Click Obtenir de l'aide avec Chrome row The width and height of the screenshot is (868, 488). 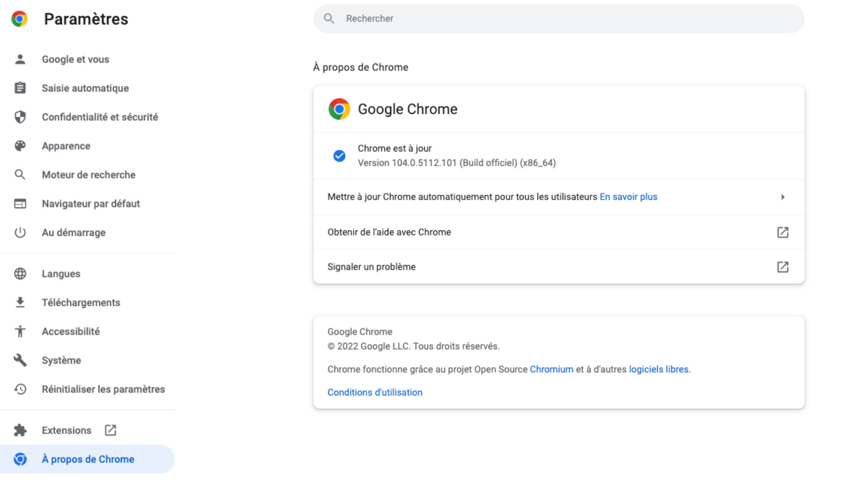(x=559, y=232)
